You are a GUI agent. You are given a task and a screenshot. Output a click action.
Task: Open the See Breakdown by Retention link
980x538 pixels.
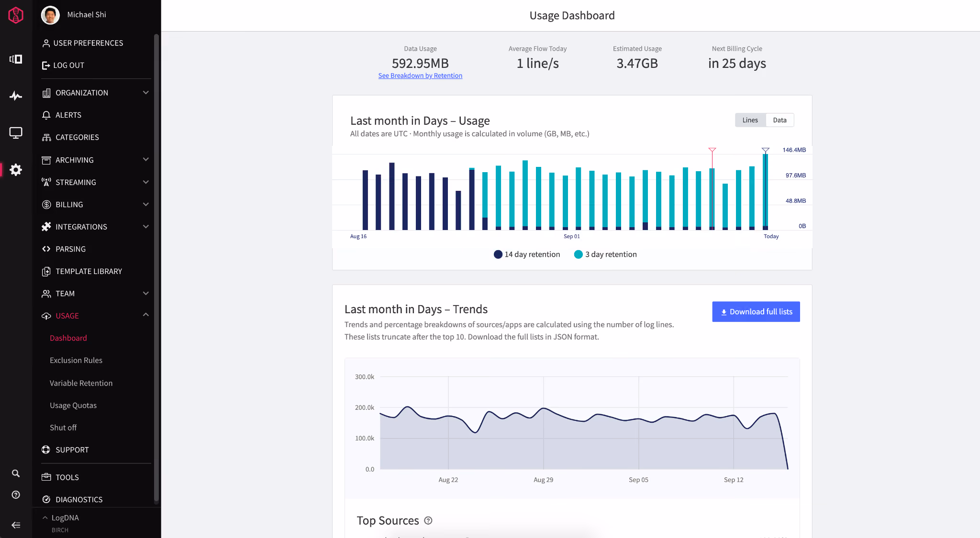tap(420, 76)
